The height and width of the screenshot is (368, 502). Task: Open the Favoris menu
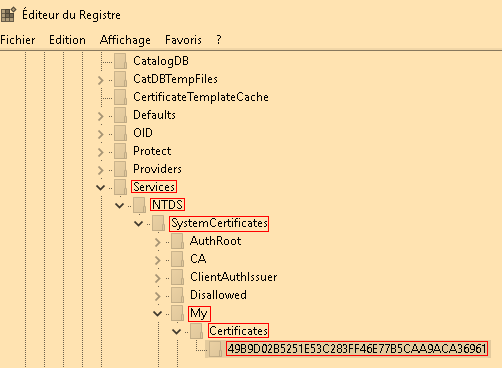[183, 40]
